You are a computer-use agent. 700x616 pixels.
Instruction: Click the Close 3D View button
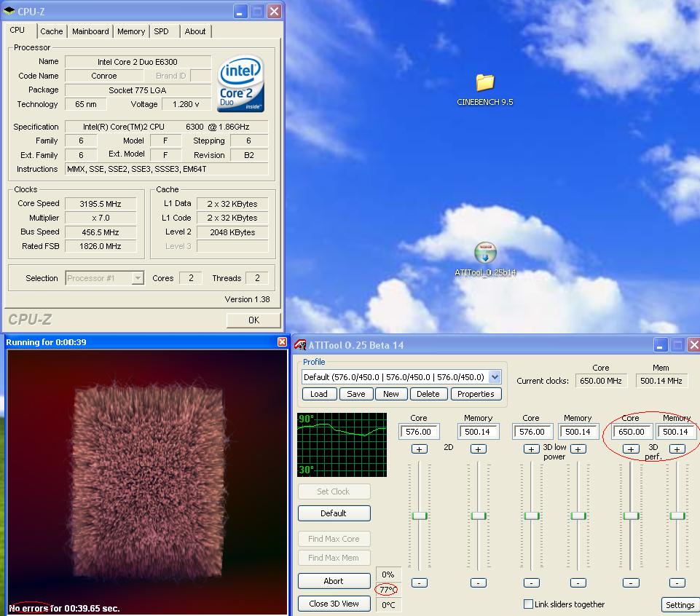334,604
